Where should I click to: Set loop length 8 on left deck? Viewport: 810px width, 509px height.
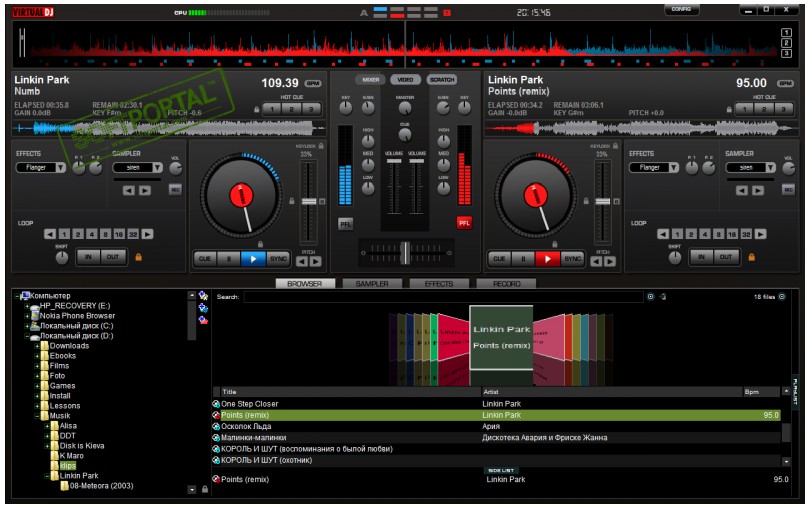(106, 233)
